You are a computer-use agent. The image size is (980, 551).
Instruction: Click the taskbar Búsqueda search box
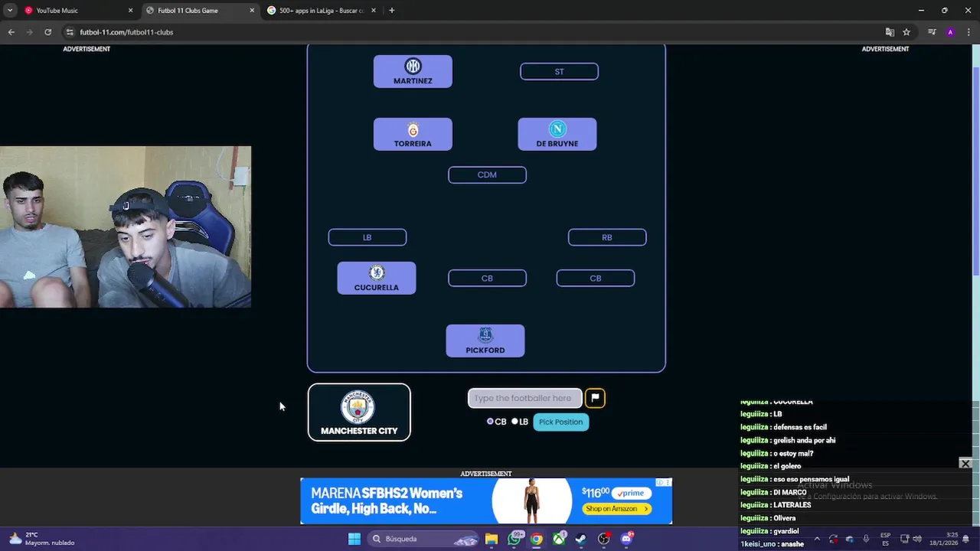[423, 539]
